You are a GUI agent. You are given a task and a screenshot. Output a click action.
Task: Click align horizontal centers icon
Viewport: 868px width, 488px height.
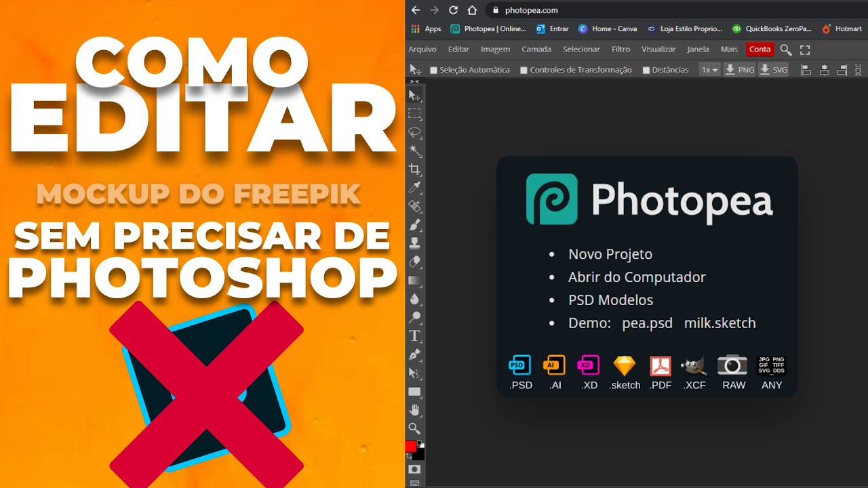[825, 70]
